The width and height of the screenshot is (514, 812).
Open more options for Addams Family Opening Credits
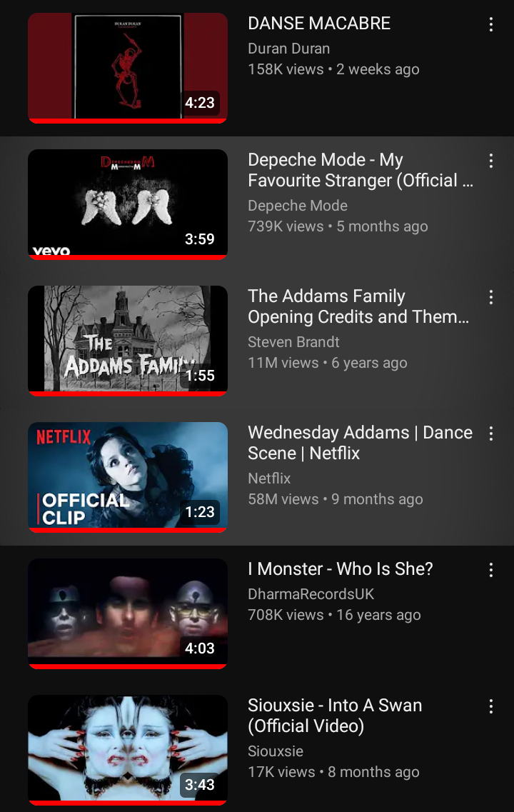490,296
